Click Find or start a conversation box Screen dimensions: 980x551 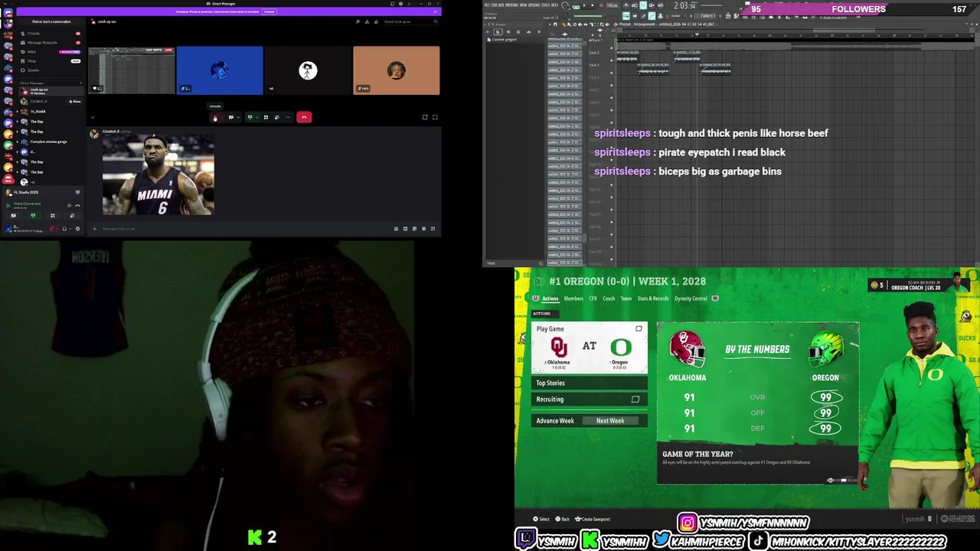point(51,21)
